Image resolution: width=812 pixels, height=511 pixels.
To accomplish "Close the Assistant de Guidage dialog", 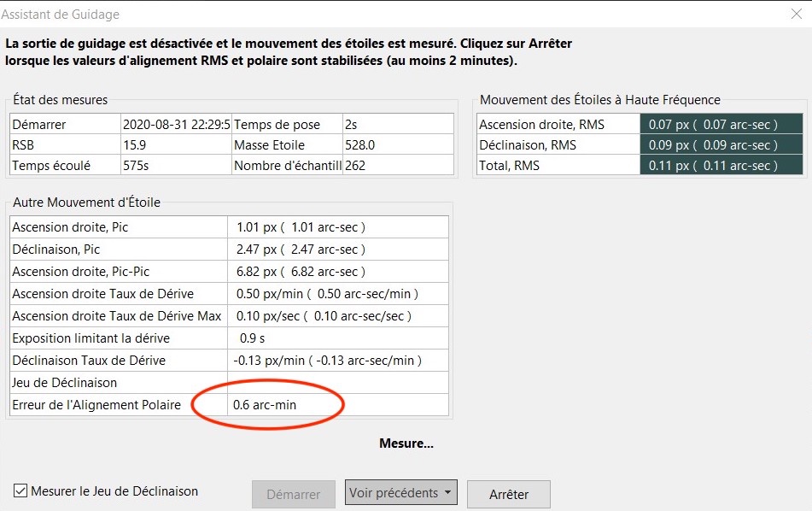I will (797, 14).
